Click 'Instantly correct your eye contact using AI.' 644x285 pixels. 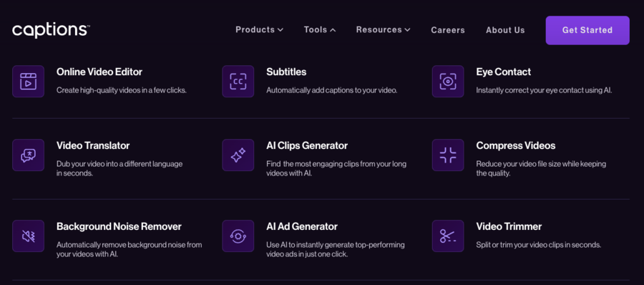[x=545, y=90]
